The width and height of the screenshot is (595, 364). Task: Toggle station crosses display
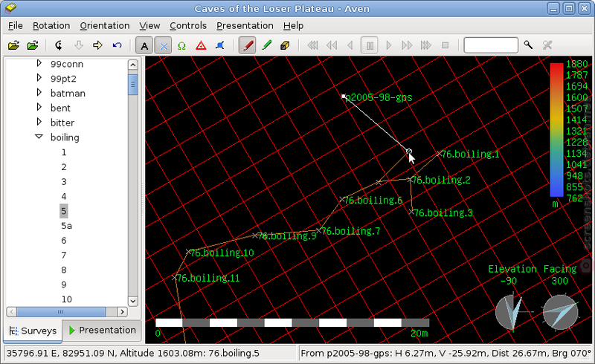[163, 46]
